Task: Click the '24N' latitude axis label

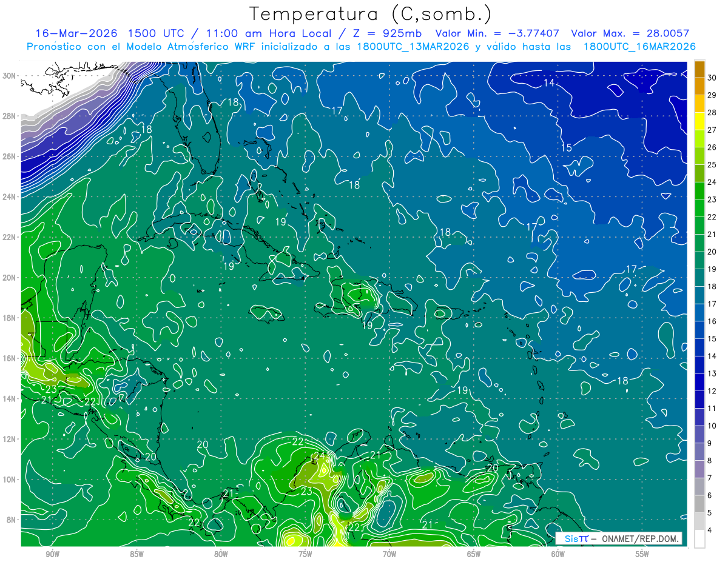Action: pyautogui.click(x=8, y=197)
